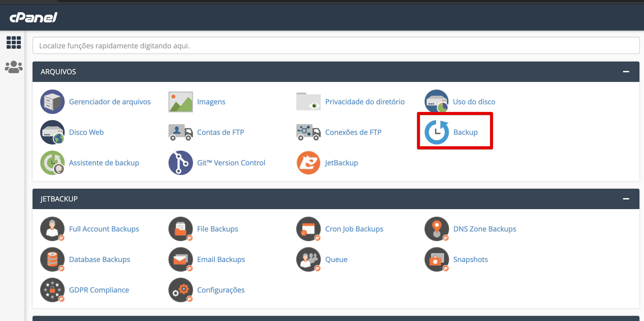
Task: Open JetBackup Configurações gear icon
Action: click(x=180, y=290)
